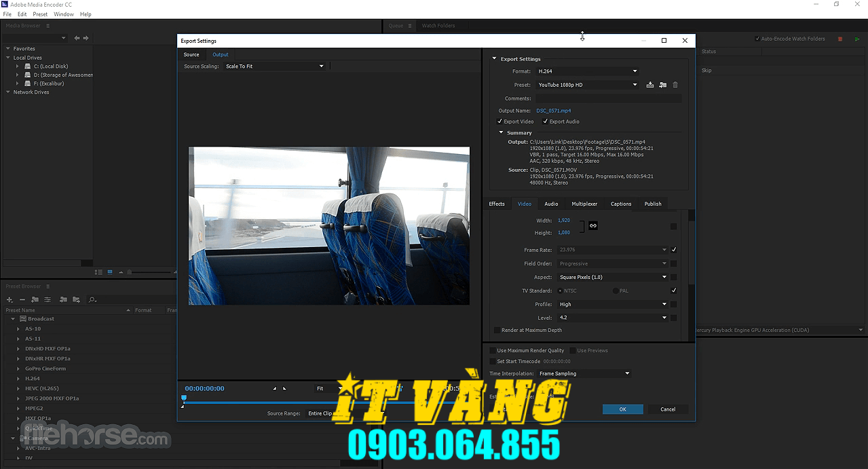
Task: Open the DSC_0571.mp4 output name link
Action: point(553,111)
